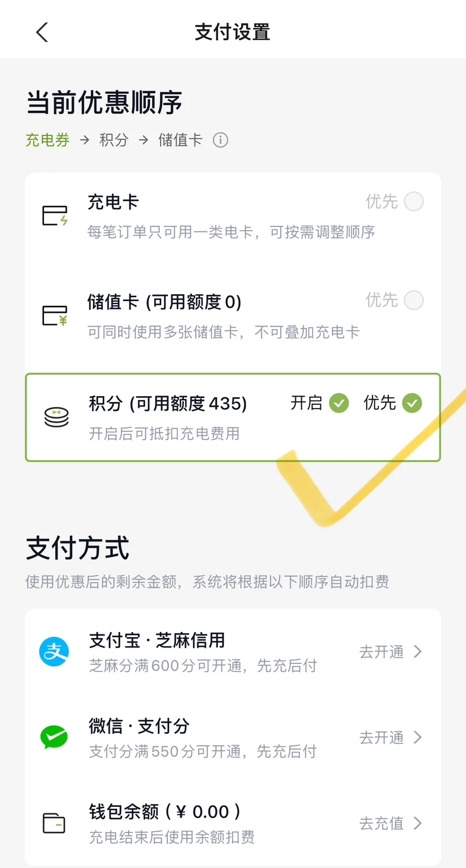Viewport: 466px width, 868px height.
Task: Tap 去开通 for 支付宝·芝麻信用
Action: [x=381, y=652]
